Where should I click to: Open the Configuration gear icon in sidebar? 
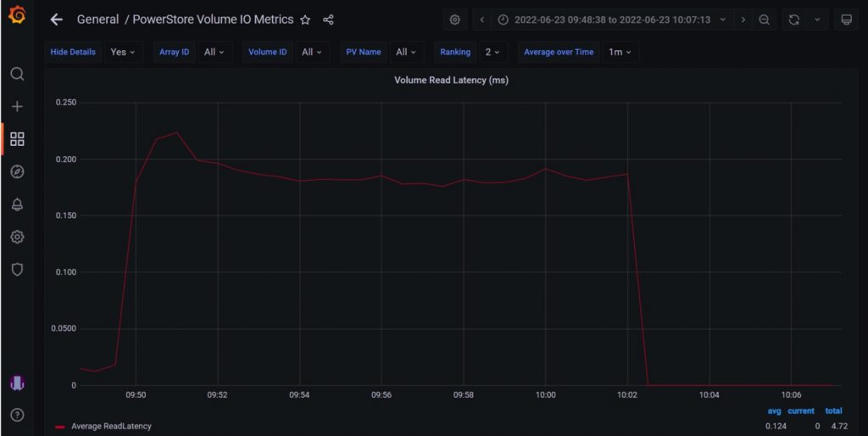click(17, 238)
